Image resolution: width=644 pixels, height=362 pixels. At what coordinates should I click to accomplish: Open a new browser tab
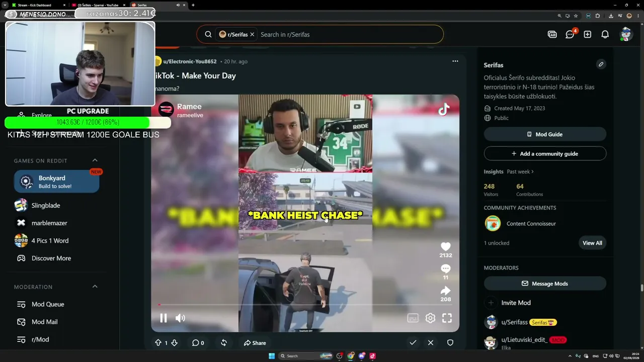(193, 5)
